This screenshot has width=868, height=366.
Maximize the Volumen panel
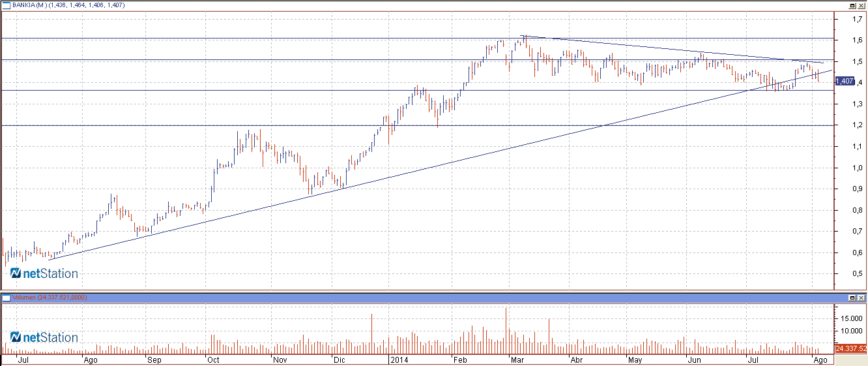click(852, 297)
